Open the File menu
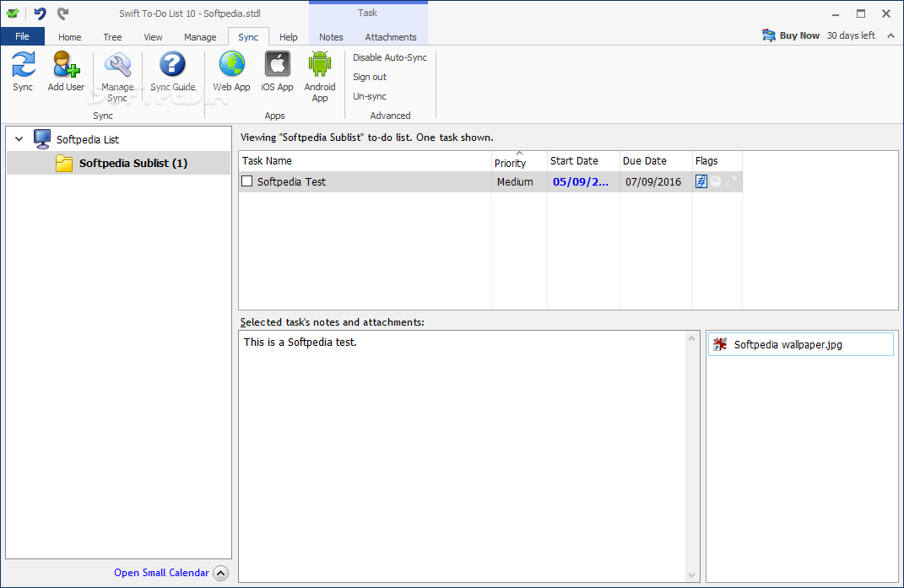 pos(23,36)
